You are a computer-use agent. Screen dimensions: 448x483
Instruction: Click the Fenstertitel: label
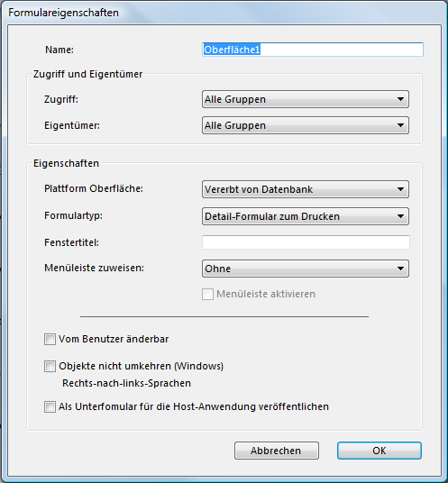[72, 242]
